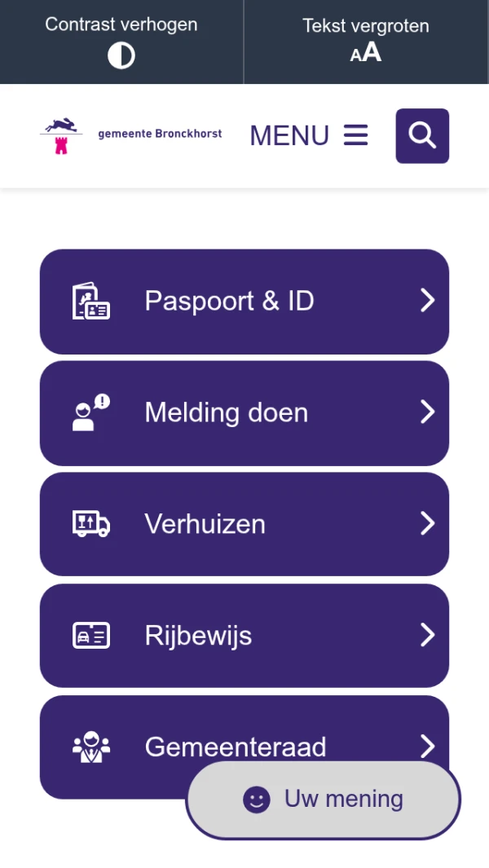Image resolution: width=489 pixels, height=868 pixels.
Task: Click the hamburger lines icon beside MENU
Action: [x=355, y=135]
